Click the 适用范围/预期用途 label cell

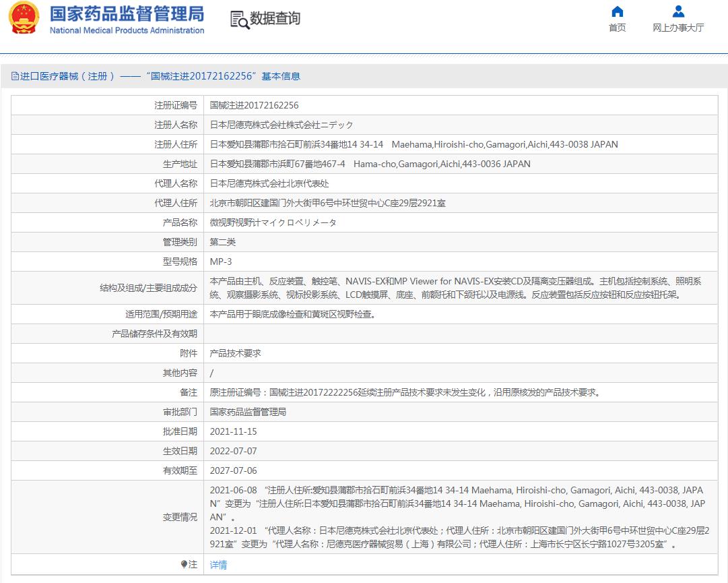click(107, 314)
